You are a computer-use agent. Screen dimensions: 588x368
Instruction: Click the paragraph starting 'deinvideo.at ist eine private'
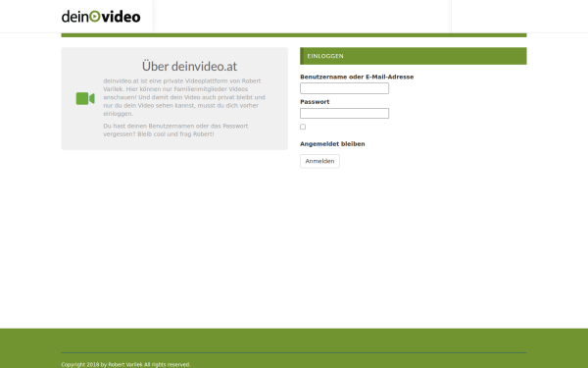pos(184,97)
